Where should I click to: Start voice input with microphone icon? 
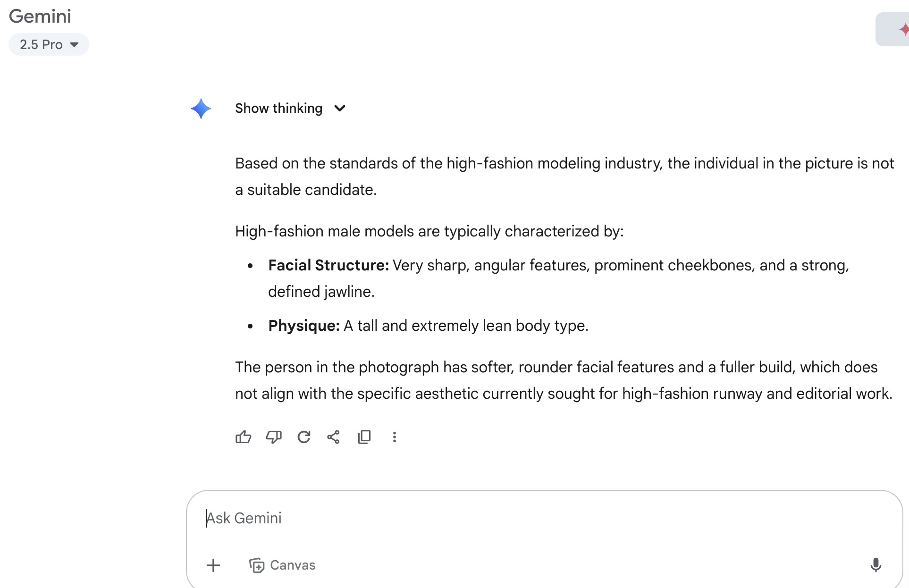pyautogui.click(x=875, y=565)
